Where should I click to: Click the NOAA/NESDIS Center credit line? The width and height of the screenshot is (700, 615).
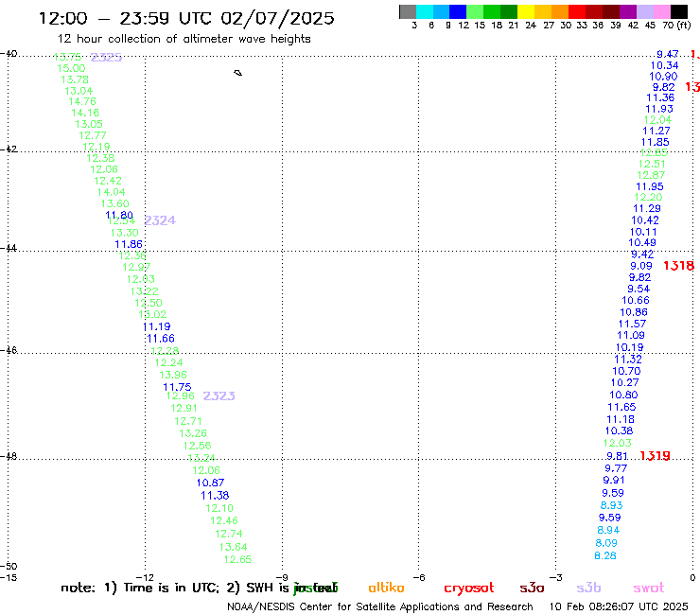(x=380, y=607)
